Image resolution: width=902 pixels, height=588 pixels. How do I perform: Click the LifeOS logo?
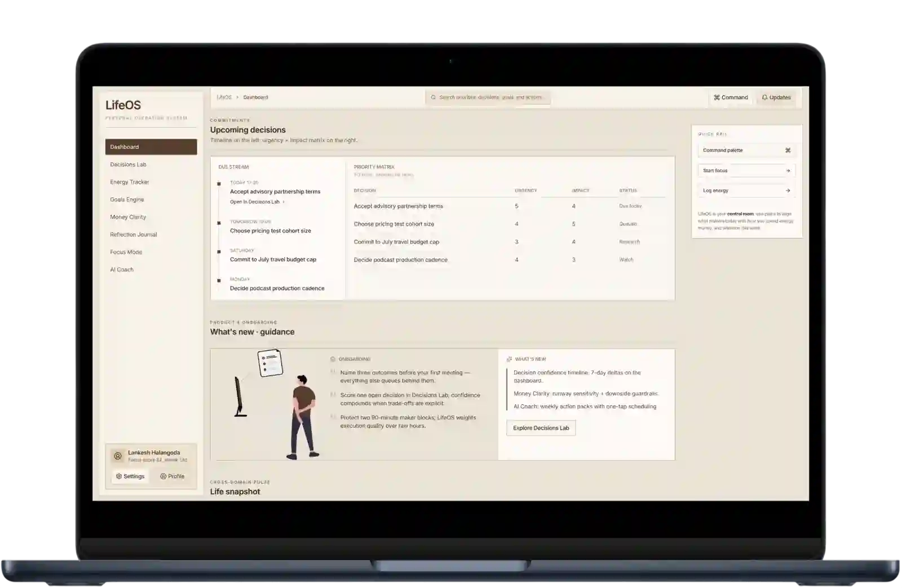pyautogui.click(x=123, y=105)
